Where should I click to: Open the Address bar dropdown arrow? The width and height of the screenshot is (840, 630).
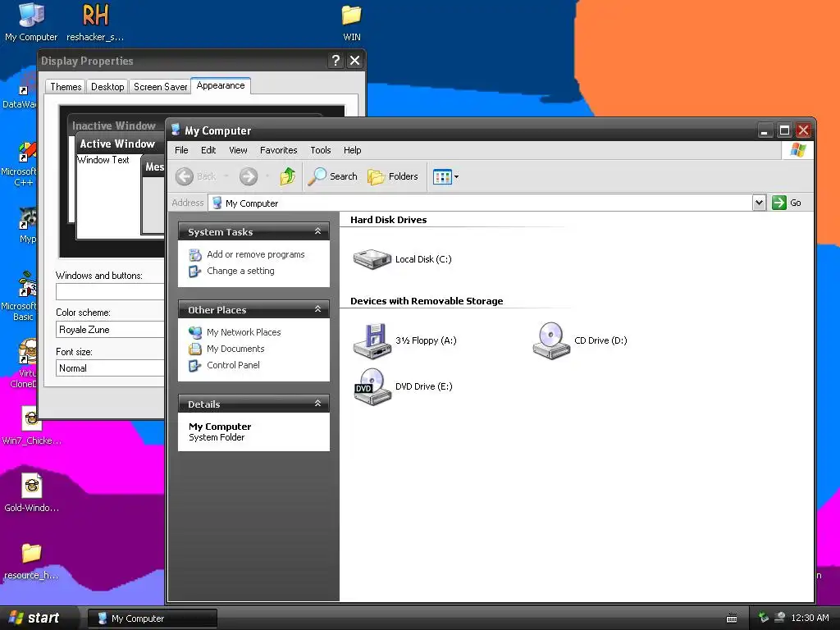pos(759,203)
